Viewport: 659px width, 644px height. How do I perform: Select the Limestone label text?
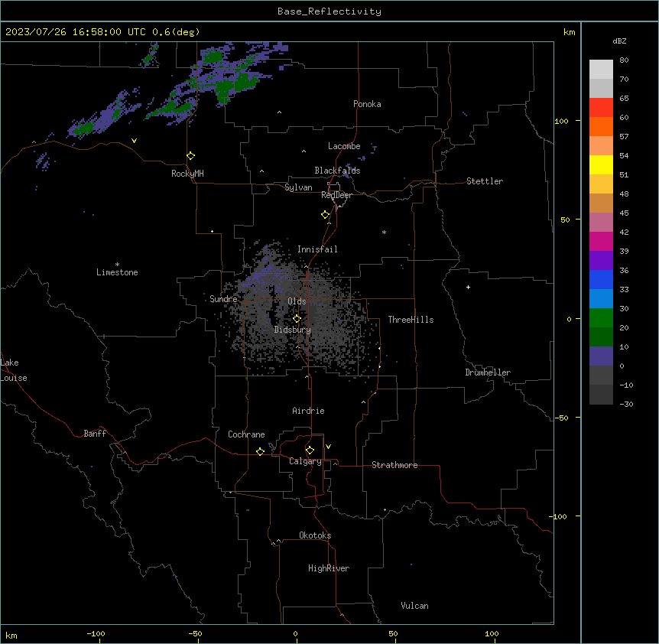[x=117, y=272]
